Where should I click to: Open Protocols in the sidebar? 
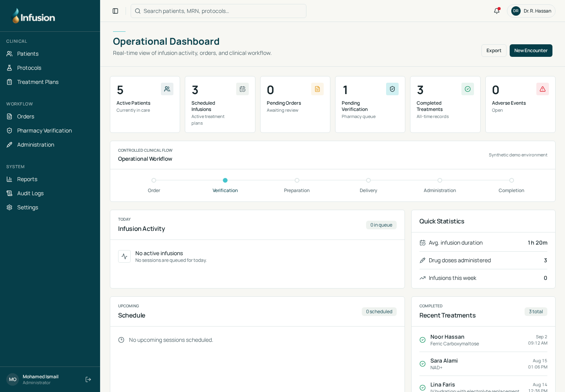[x=50, y=68]
